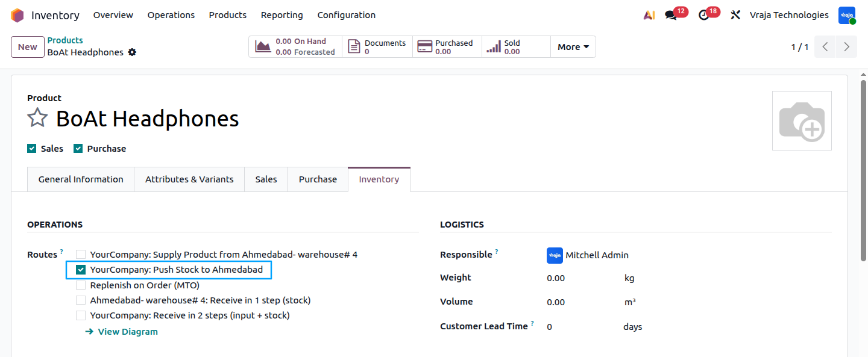
Task: Open the View Diagram link
Action: [x=122, y=332]
